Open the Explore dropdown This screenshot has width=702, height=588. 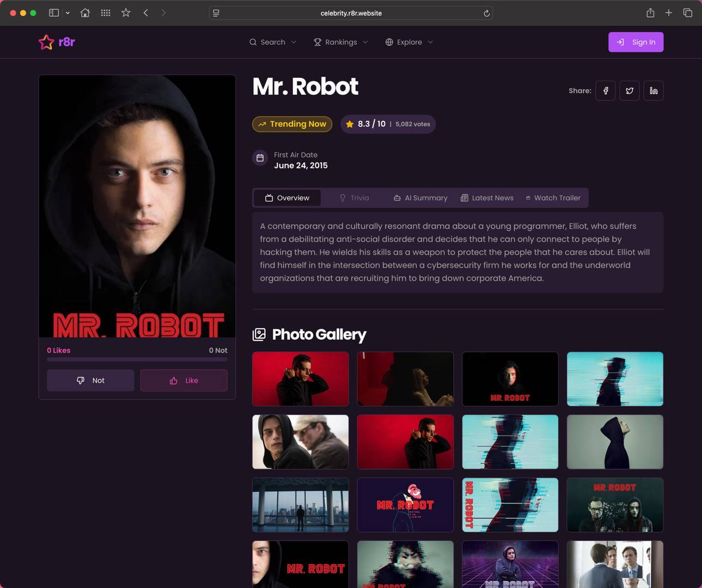408,42
